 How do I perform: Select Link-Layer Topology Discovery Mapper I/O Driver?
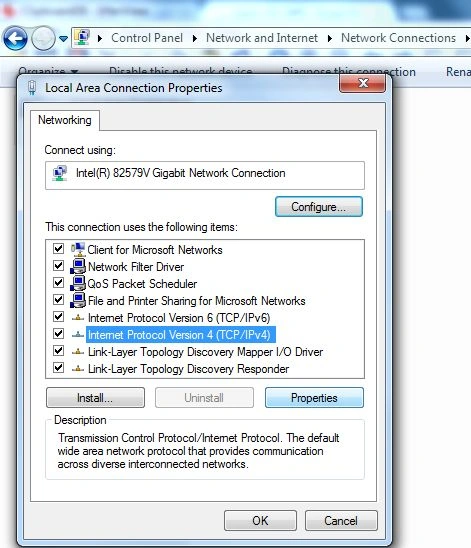(x=205, y=352)
